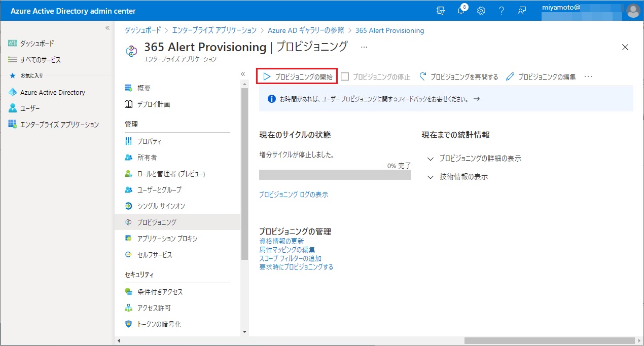
Task: Click プロビジョニングの停止 stop checkbox icon
Action: click(x=345, y=77)
